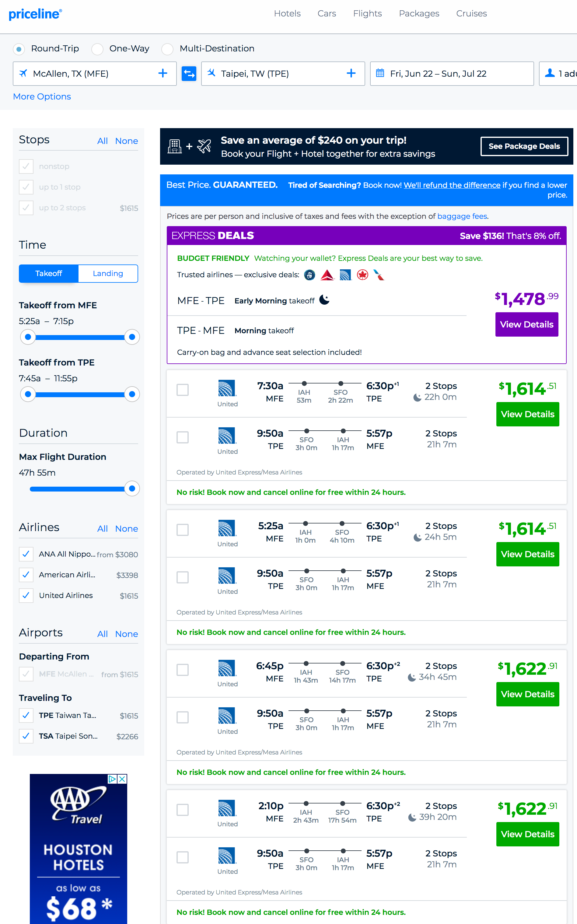Click the airplane icon in package banner
Image resolution: width=577 pixels, height=924 pixels.
(204, 146)
